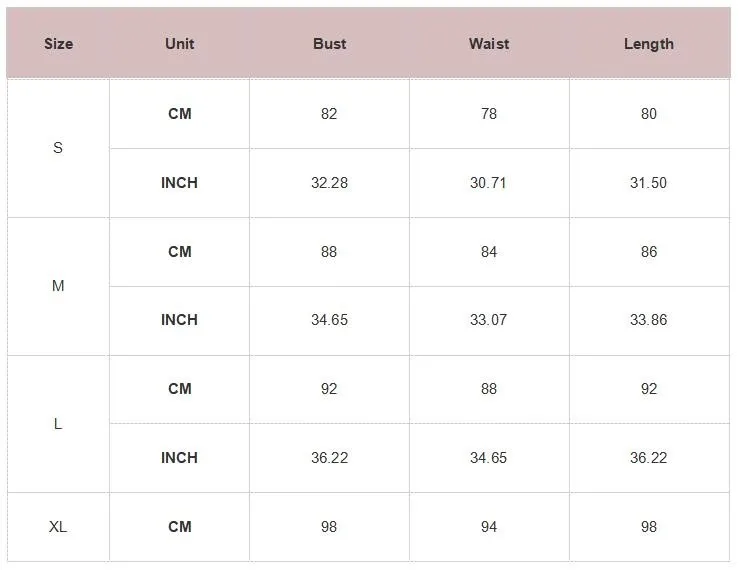The height and width of the screenshot is (570, 739).
Task: Select the 32.28 bust inch cell
Action: click(329, 183)
